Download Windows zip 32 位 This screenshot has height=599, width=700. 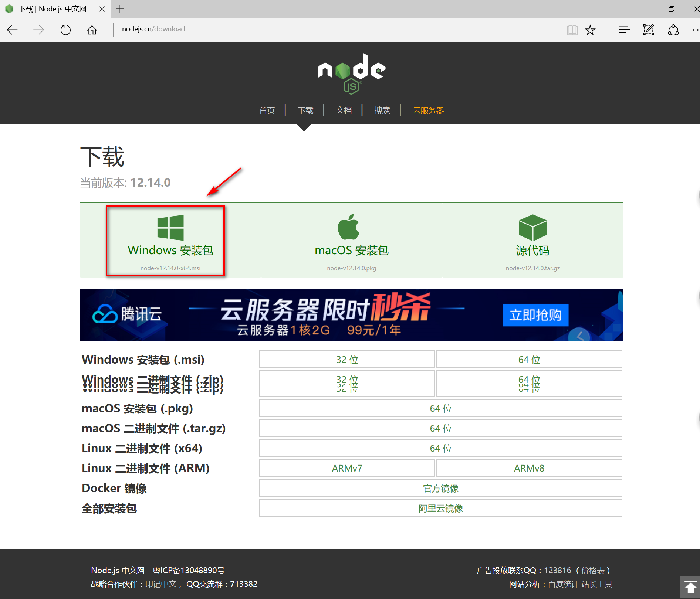pos(347,384)
